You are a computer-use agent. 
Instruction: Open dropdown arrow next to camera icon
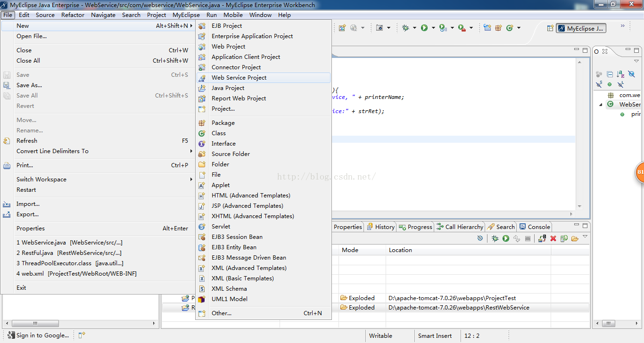pyautogui.click(x=388, y=28)
